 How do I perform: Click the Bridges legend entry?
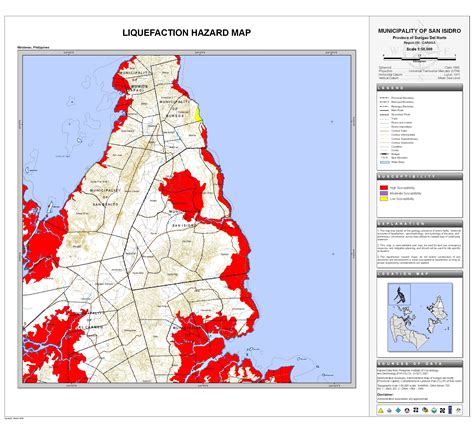(x=390, y=154)
